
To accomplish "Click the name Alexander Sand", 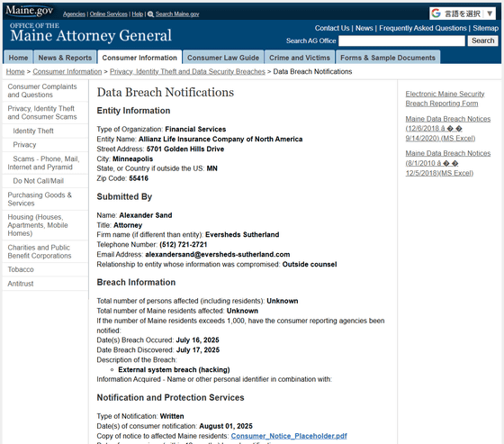I will pyautogui.click(x=146, y=215).
